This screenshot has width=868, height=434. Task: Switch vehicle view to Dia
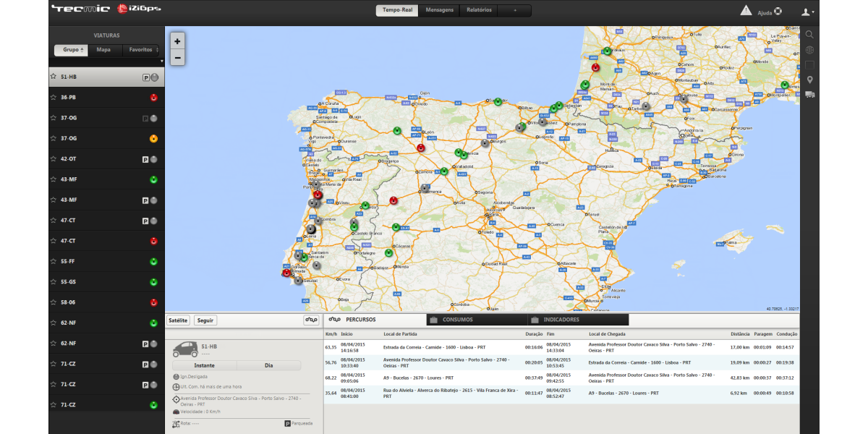269,366
